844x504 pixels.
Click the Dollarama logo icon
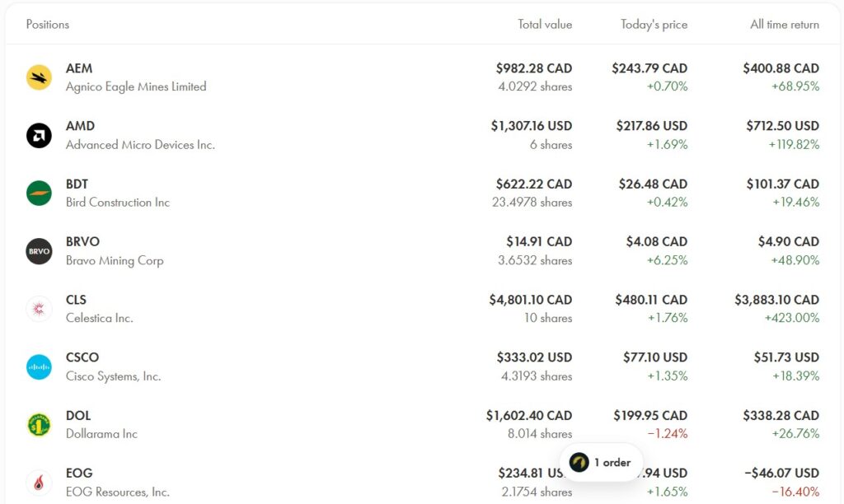[x=39, y=424]
